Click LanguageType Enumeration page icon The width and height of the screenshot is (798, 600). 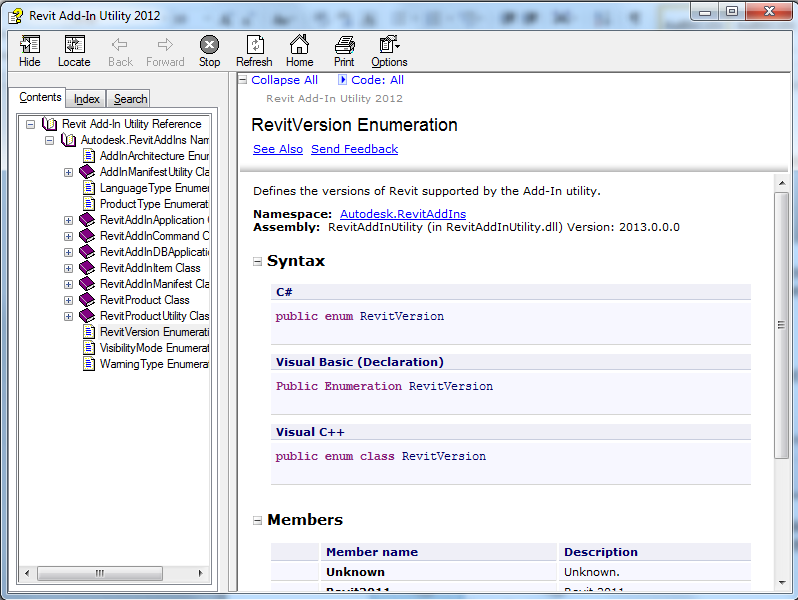pyautogui.click(x=89, y=188)
